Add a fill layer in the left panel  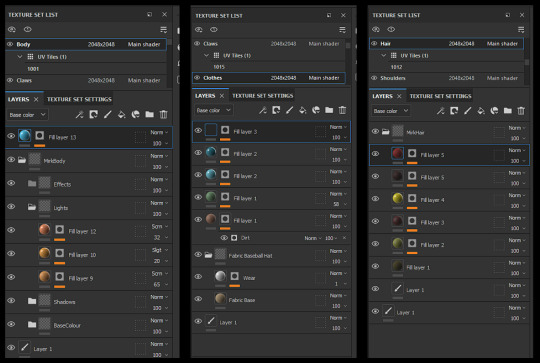(121, 114)
